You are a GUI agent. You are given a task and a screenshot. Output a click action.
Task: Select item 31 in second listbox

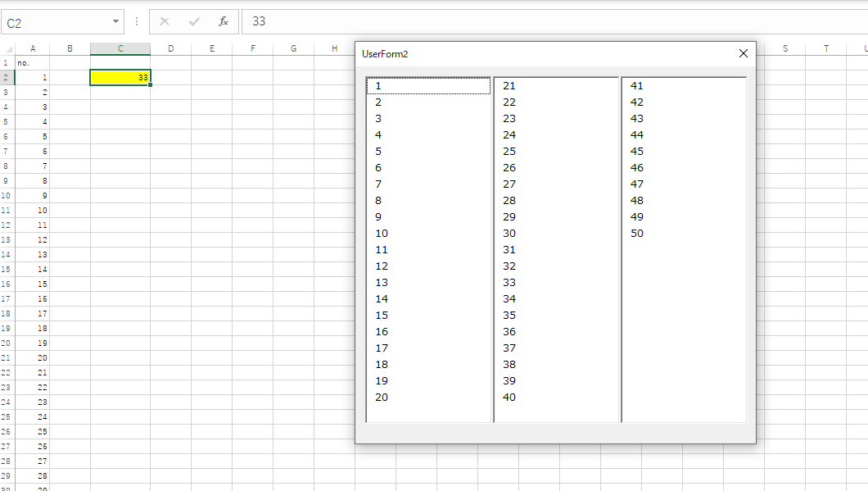point(556,250)
